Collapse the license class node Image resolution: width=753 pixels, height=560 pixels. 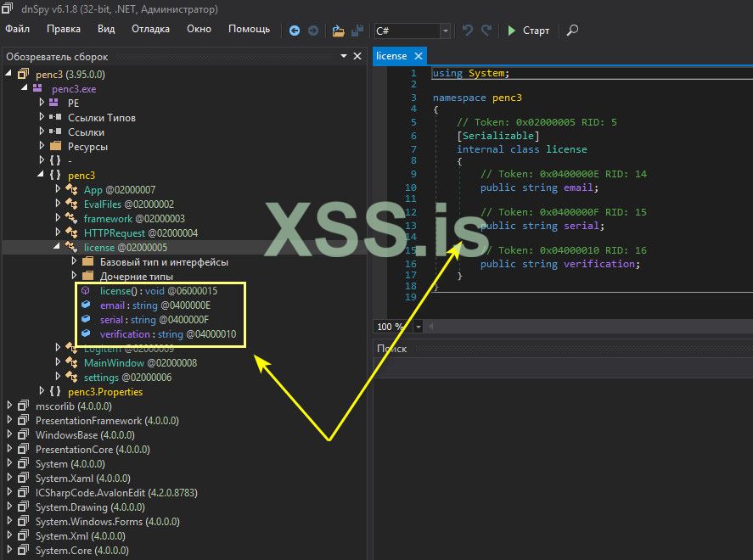point(58,247)
